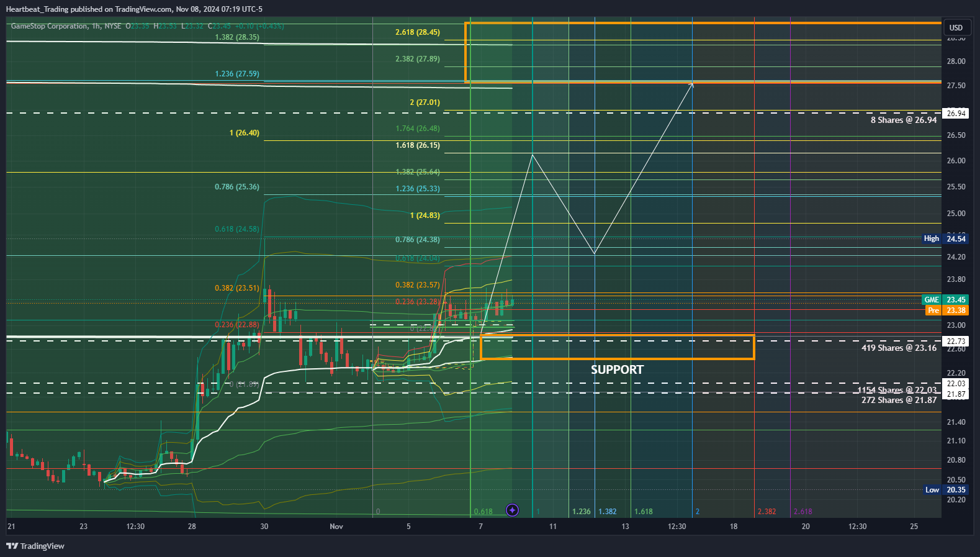Click the 25.00 level on the price scale
Viewport: 980px width, 557px height.
click(956, 214)
